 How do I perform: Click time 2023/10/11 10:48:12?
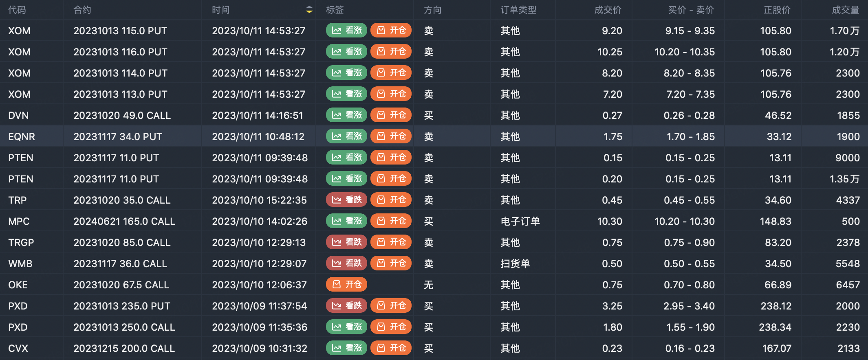(258, 136)
